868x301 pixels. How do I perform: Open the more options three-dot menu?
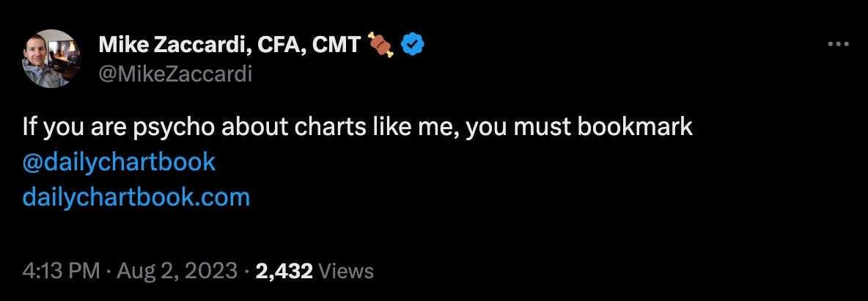(837, 45)
